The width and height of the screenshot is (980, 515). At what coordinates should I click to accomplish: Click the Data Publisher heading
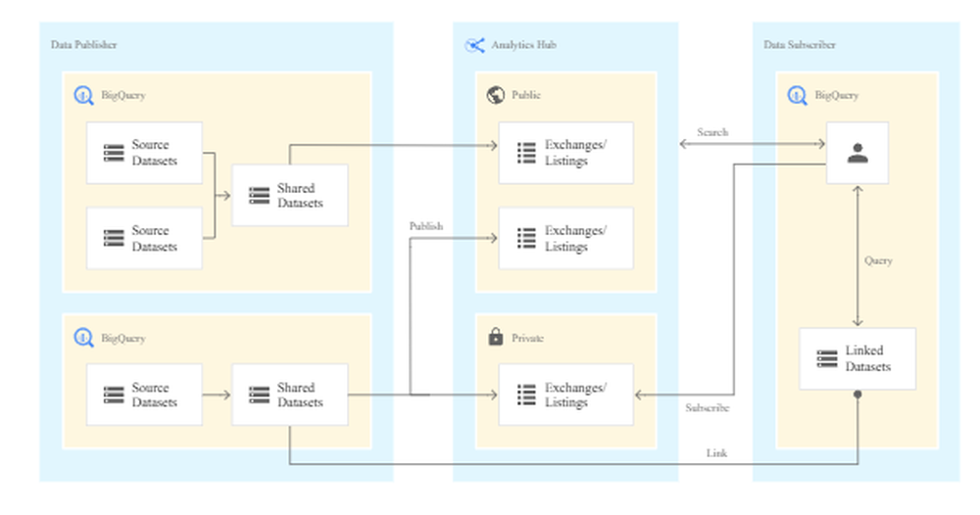coord(83,45)
